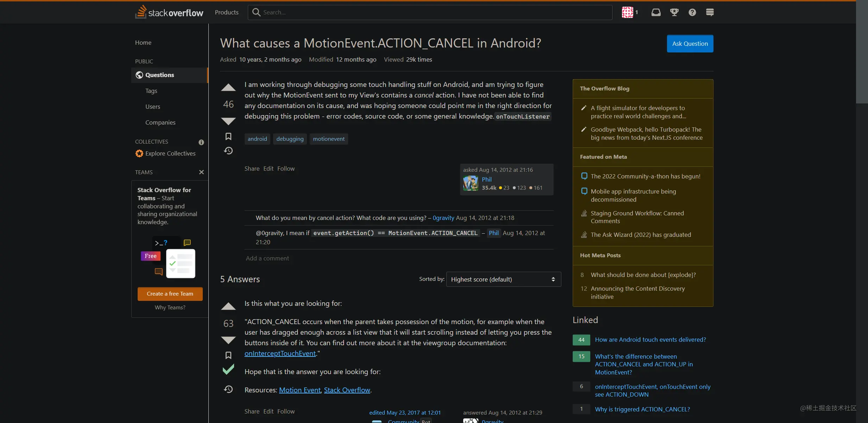Open the Products menu
868x423 pixels.
coord(226,12)
